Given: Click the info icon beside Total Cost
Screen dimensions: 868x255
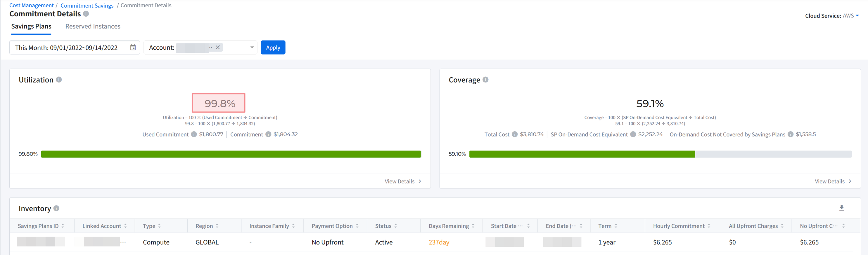Looking at the screenshot, I should click(515, 134).
